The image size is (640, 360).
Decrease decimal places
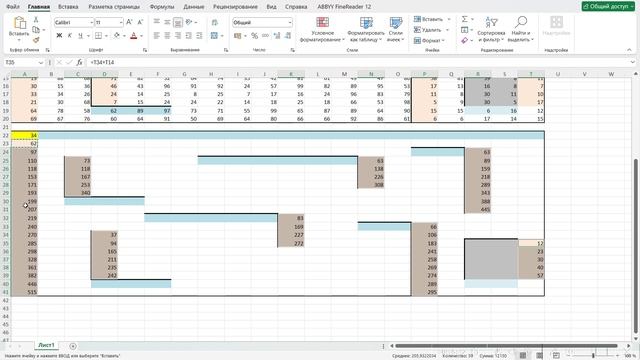tap(288, 36)
